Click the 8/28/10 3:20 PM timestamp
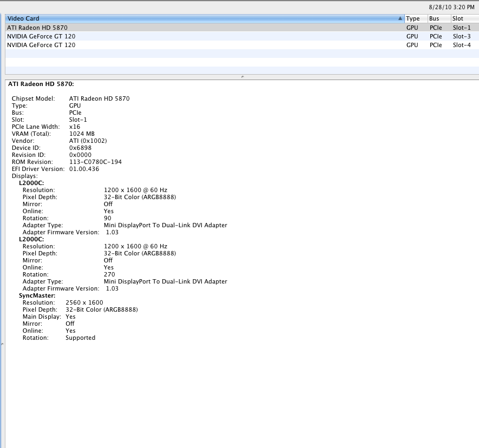The image size is (479, 448). 451,7
